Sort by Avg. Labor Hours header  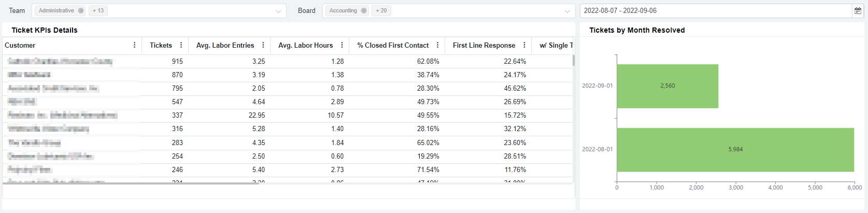(305, 45)
